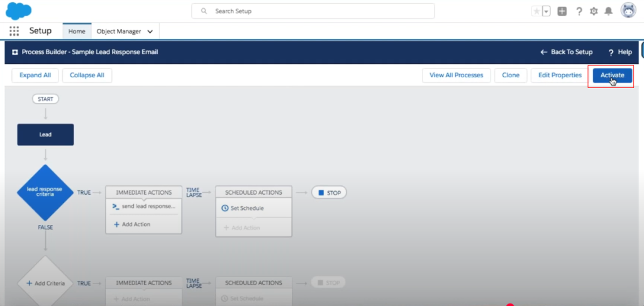The height and width of the screenshot is (306, 644).
Task: Expand the Object Manager tab chevron
Action: click(150, 31)
